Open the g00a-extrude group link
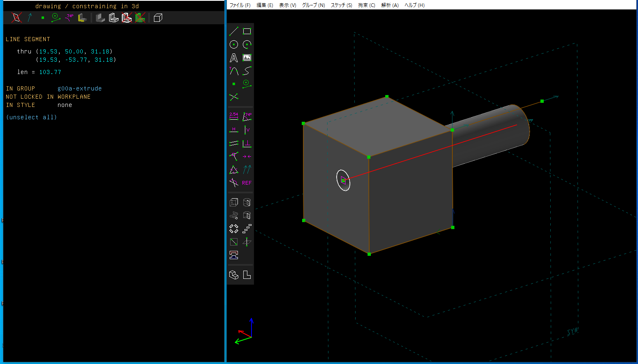Screen dimensions: 638x364 (79, 88)
